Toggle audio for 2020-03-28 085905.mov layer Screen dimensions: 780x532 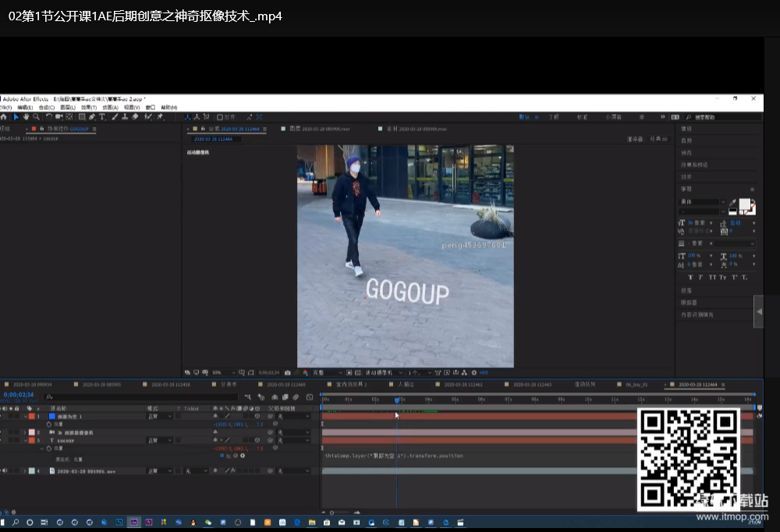[x=4, y=471]
